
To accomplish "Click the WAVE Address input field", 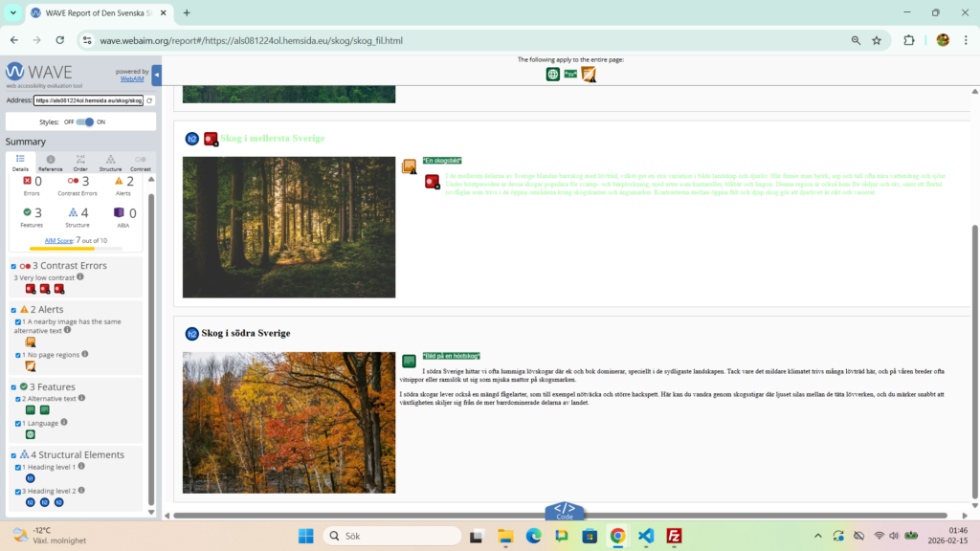I will point(88,100).
